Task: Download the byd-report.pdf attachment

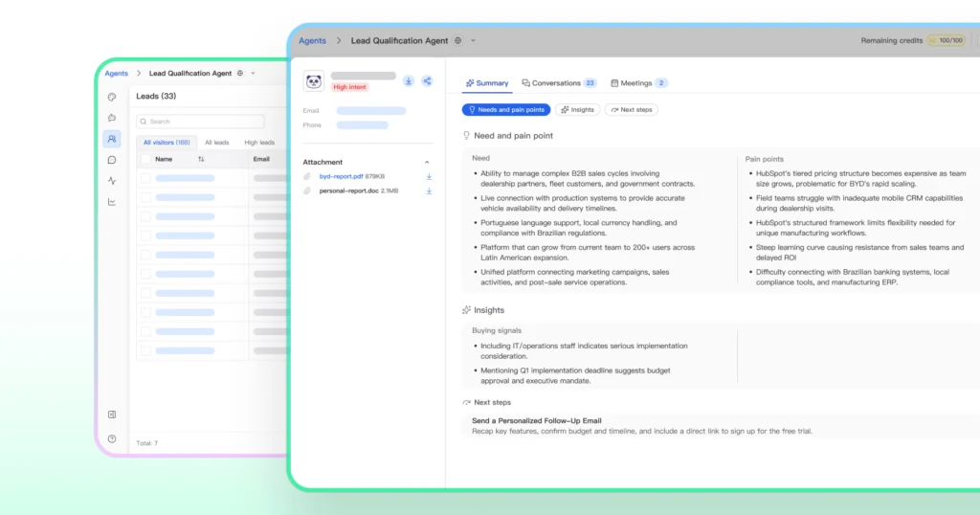Action: (x=429, y=176)
